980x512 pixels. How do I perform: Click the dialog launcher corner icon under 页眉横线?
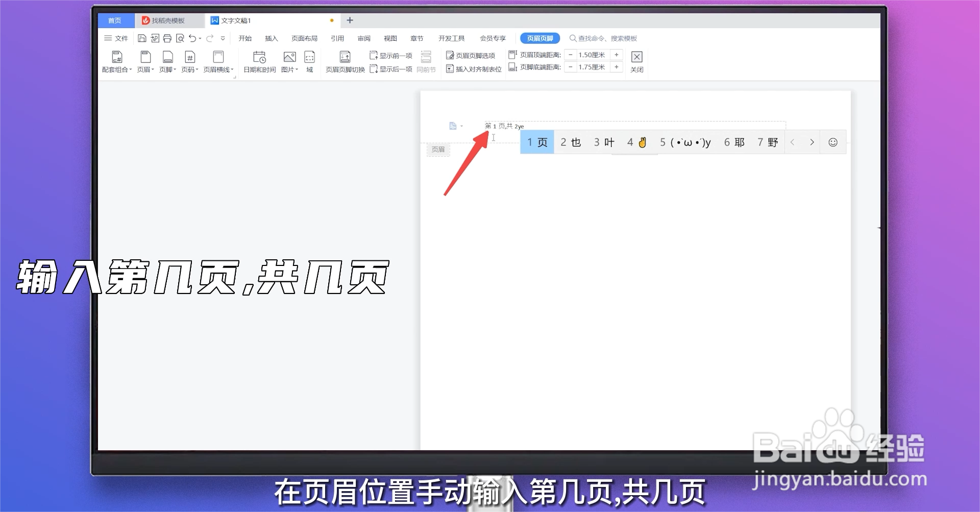[235, 77]
